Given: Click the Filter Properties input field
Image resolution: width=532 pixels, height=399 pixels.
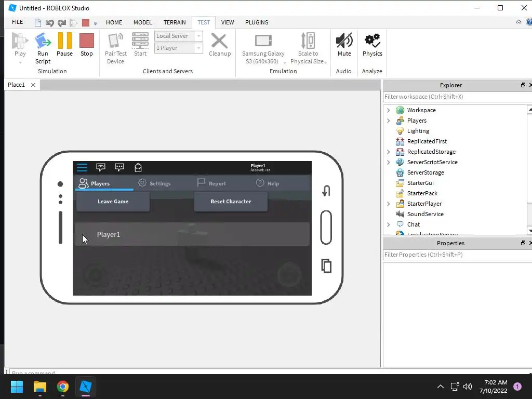Looking at the screenshot, I should [x=457, y=255].
